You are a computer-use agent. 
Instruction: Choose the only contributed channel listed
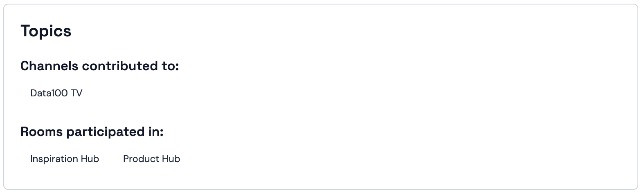(56, 93)
